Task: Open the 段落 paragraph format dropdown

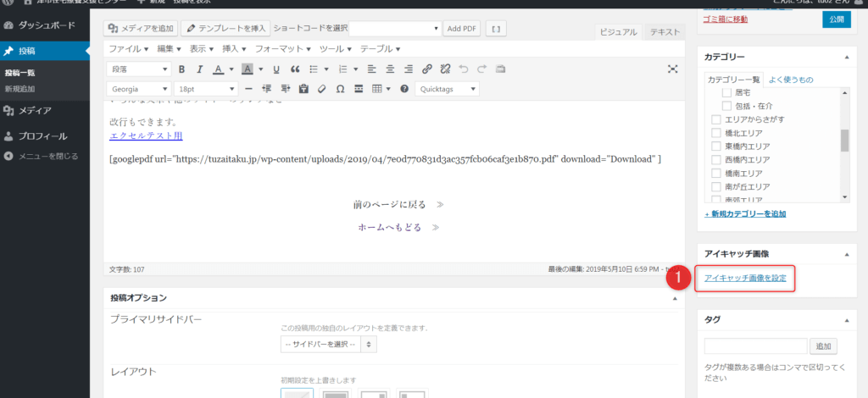Action: (140, 69)
